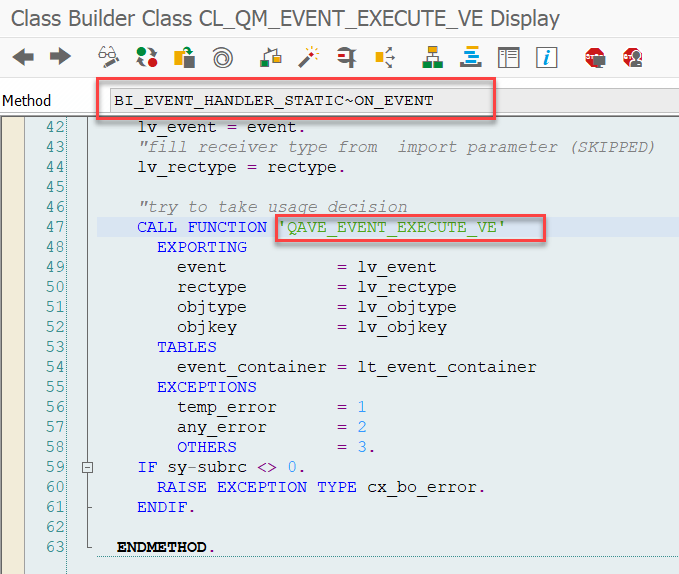
Task: Click the comment 'try to take usage decision'
Action: pyautogui.click(x=273, y=207)
